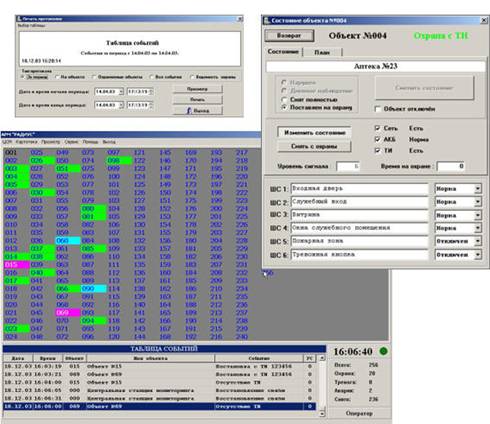Select object cell 121 in the grid
Image resolution: width=490 pixels, height=424 pixels.
139,153
